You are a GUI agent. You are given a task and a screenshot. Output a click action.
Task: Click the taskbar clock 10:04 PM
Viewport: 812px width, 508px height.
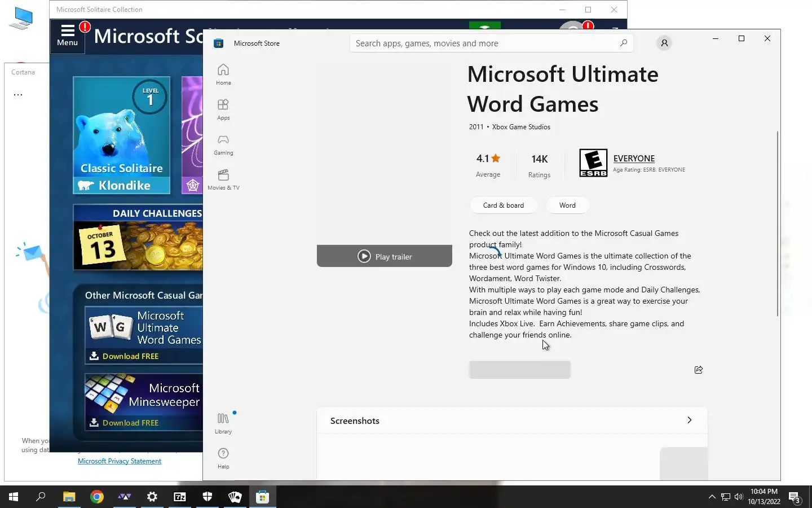coord(764,497)
